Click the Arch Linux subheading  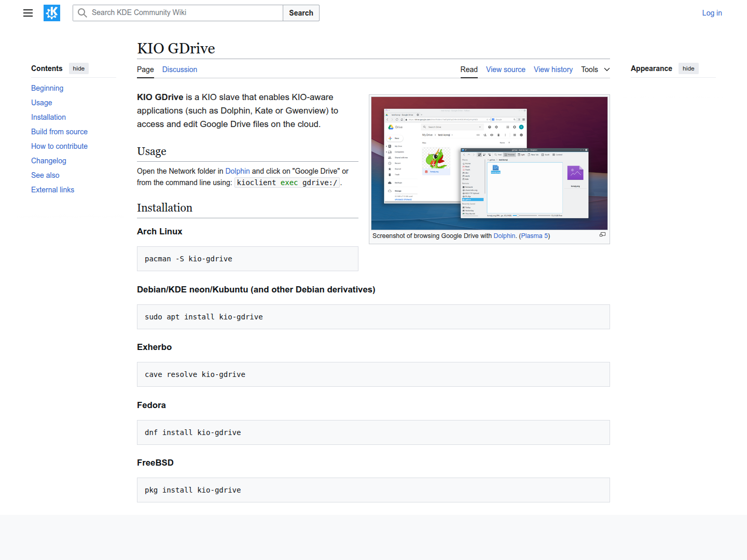(x=160, y=232)
